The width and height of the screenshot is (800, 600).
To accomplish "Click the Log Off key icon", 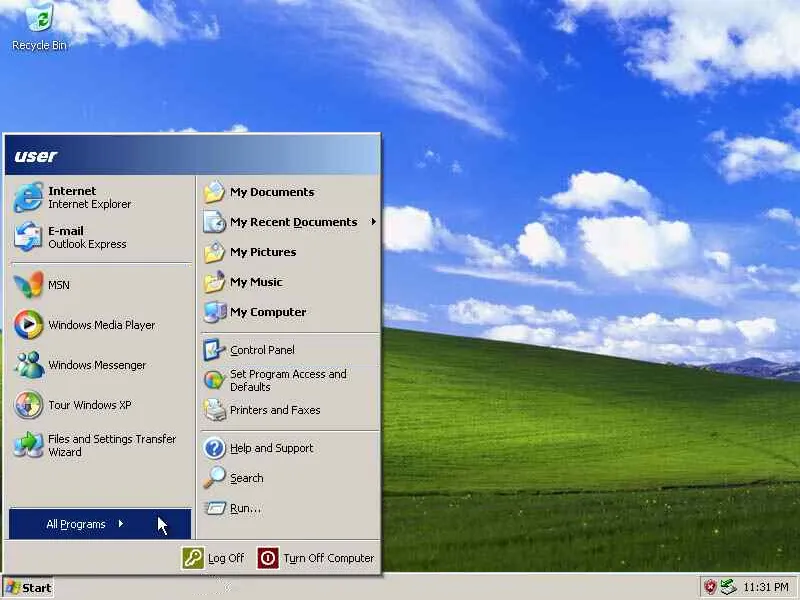I will (193, 558).
